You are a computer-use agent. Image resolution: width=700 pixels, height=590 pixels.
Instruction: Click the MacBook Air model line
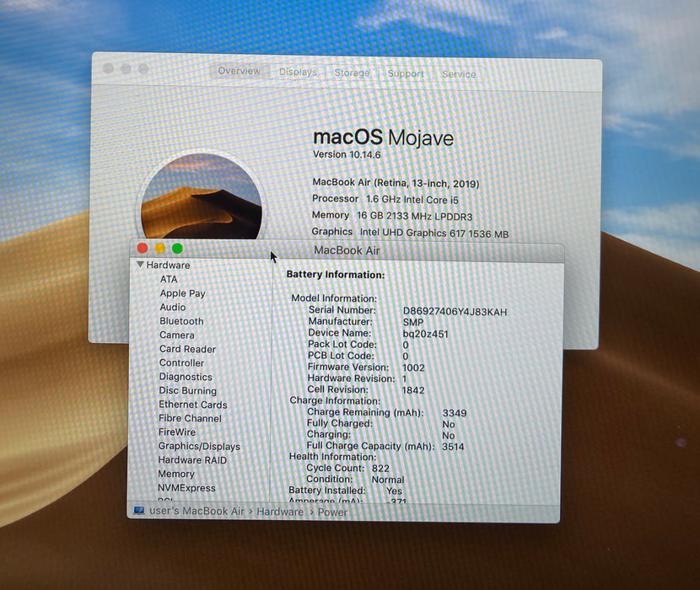[396, 183]
